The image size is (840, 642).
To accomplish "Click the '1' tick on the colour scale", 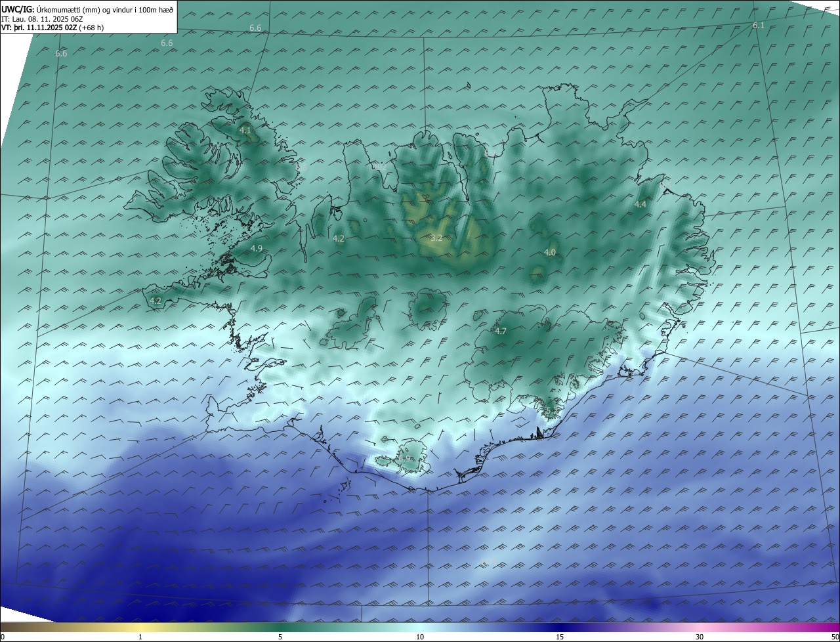I will point(140,637).
